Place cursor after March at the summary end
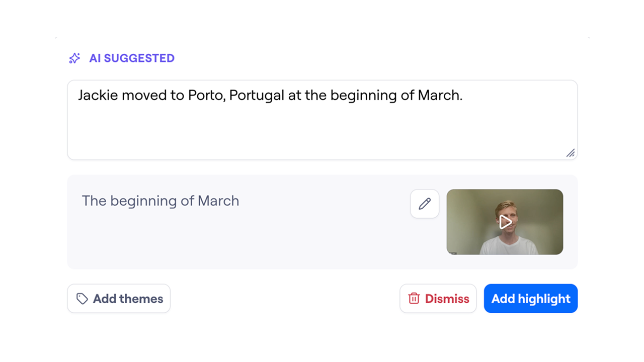 (x=463, y=96)
